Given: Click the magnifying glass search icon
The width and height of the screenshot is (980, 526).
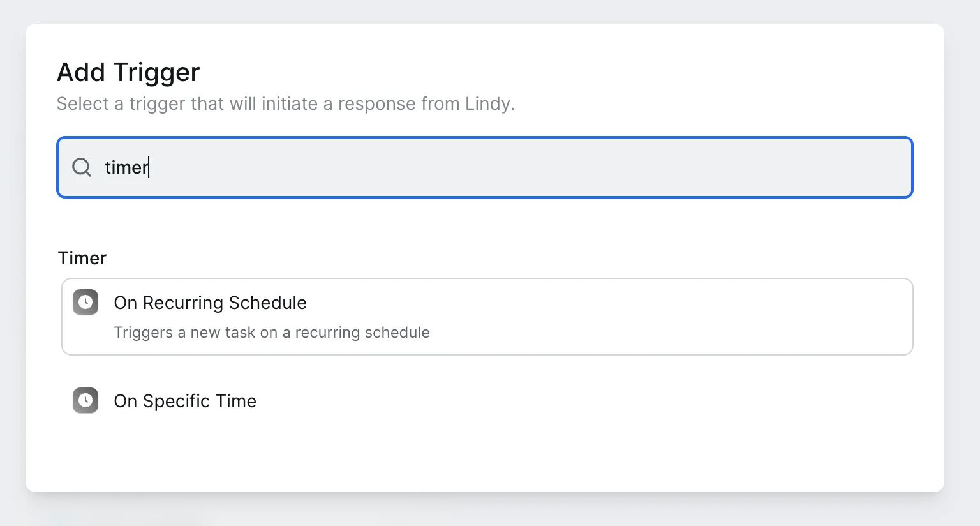Looking at the screenshot, I should [82, 167].
